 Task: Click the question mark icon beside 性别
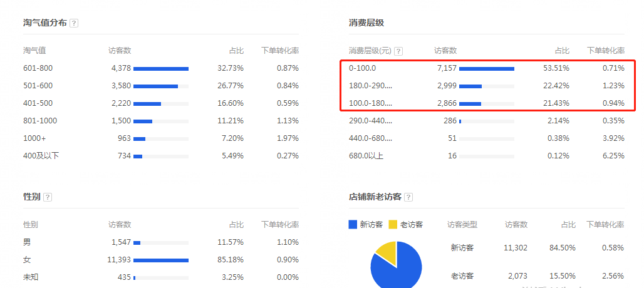click(48, 197)
